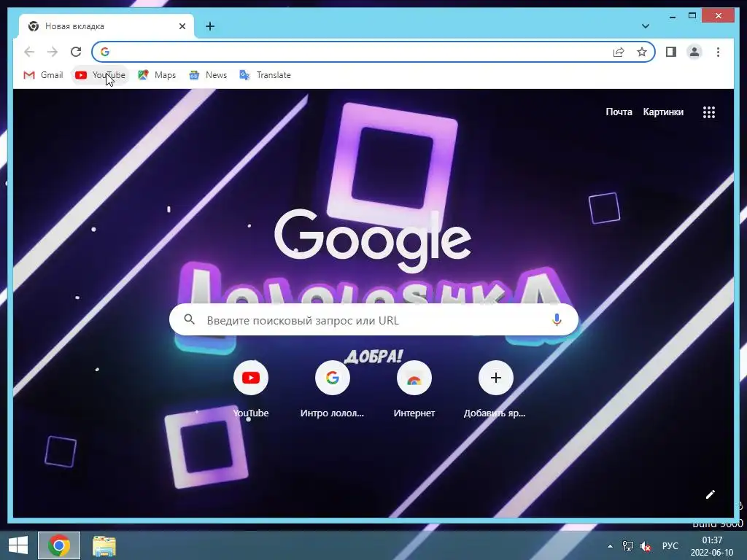The width and height of the screenshot is (747, 560).
Task: Select the Новая вкладка tab
Action: 107,26
